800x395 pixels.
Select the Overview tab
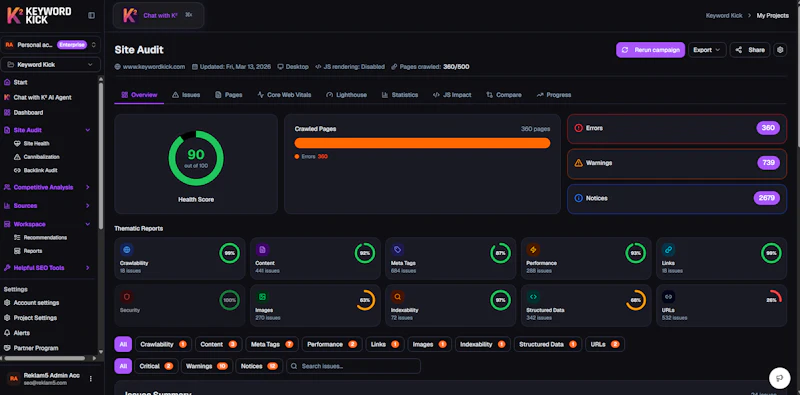point(139,95)
